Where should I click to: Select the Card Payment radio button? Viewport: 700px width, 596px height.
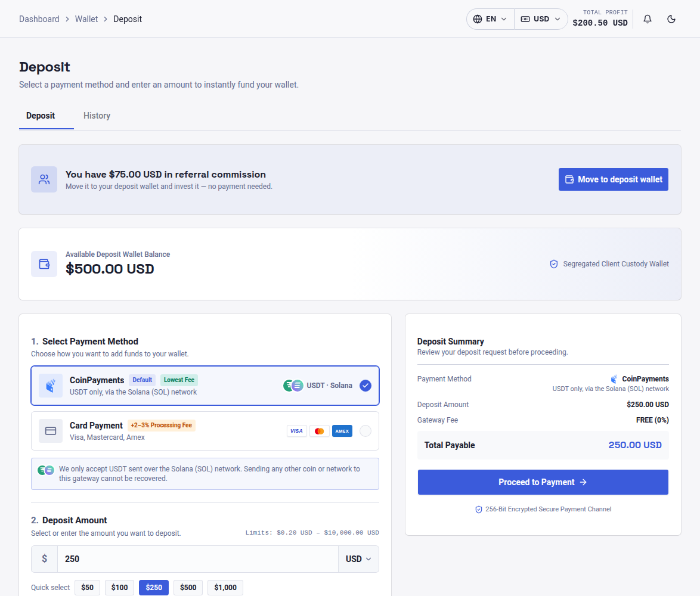(365, 431)
